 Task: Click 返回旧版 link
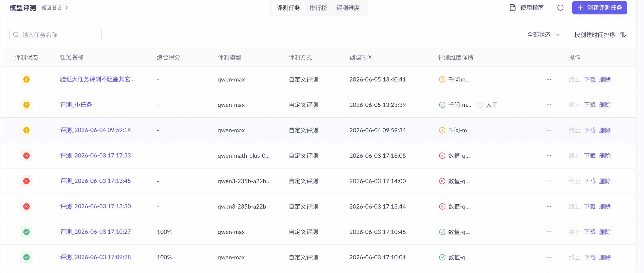pos(51,8)
